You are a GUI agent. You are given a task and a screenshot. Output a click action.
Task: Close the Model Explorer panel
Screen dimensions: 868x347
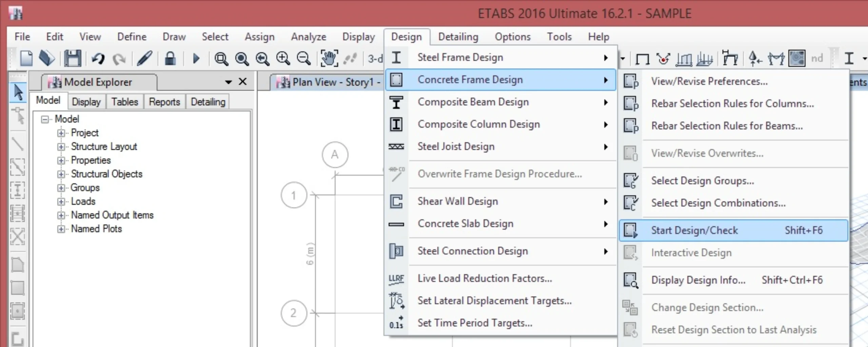[243, 82]
